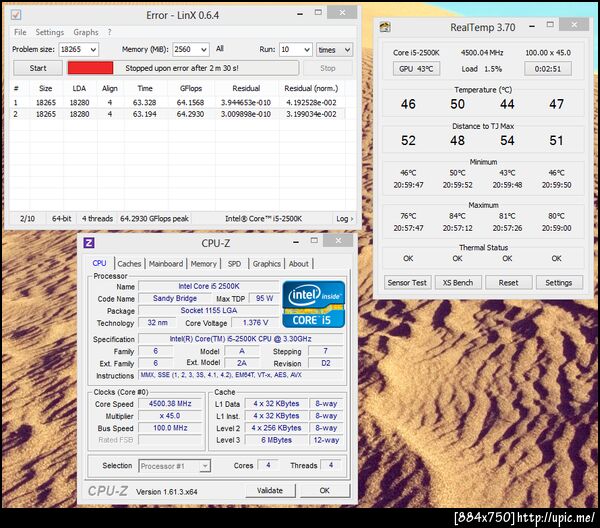This screenshot has height=528, width=600.
Task: Switch to the CPU tab in CPU-Z
Action: pyautogui.click(x=99, y=263)
